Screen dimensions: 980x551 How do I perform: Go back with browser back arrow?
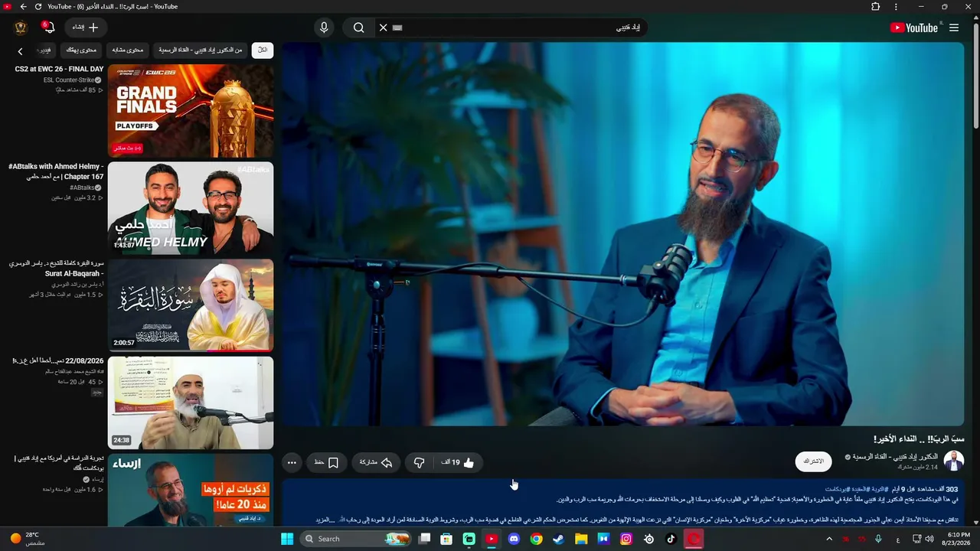click(x=23, y=6)
